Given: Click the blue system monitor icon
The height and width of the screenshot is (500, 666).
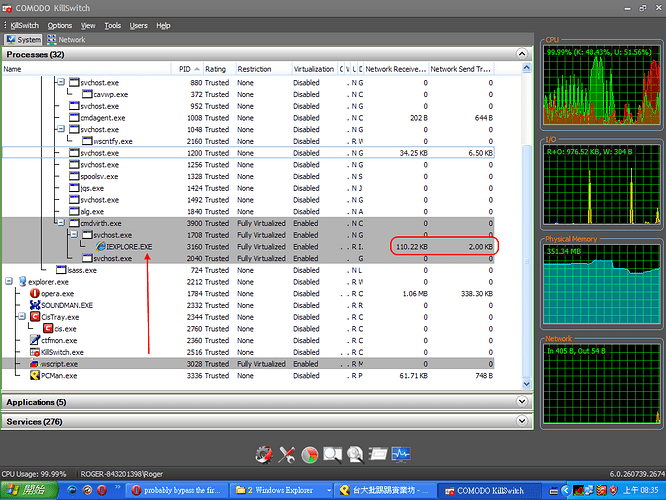Looking at the screenshot, I should (x=401, y=455).
